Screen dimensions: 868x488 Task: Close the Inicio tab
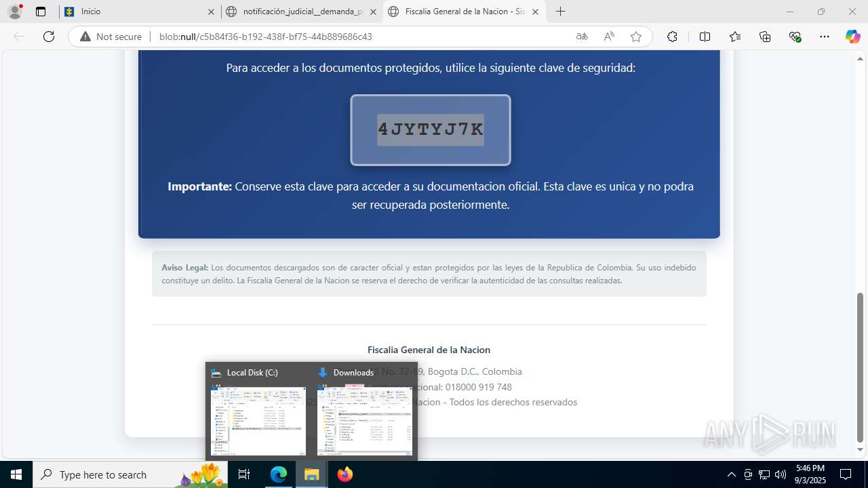(211, 12)
